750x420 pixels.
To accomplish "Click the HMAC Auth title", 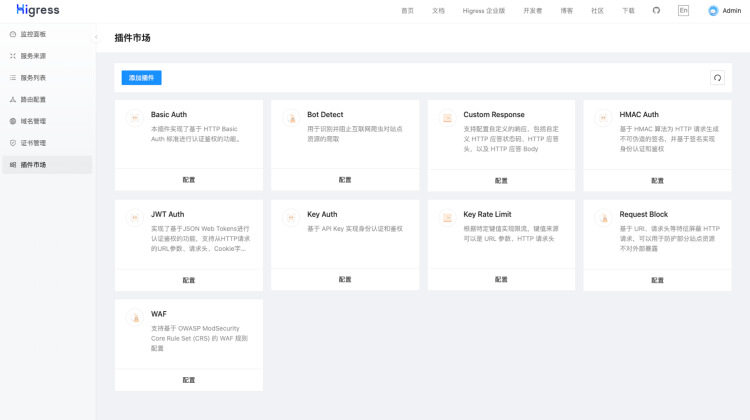I will pos(639,114).
